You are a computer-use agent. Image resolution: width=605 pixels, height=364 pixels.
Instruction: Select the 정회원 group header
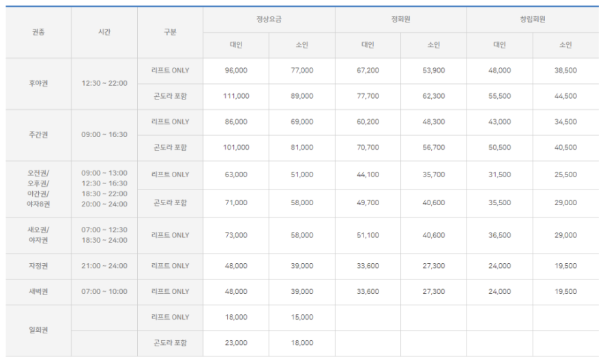[400, 19]
